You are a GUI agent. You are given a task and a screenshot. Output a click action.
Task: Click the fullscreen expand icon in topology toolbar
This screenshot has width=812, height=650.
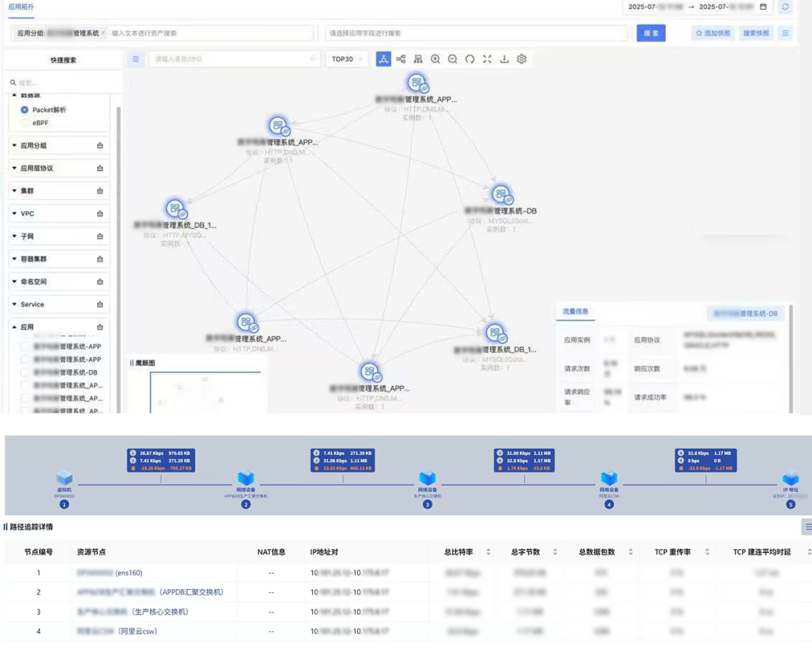[x=487, y=59]
